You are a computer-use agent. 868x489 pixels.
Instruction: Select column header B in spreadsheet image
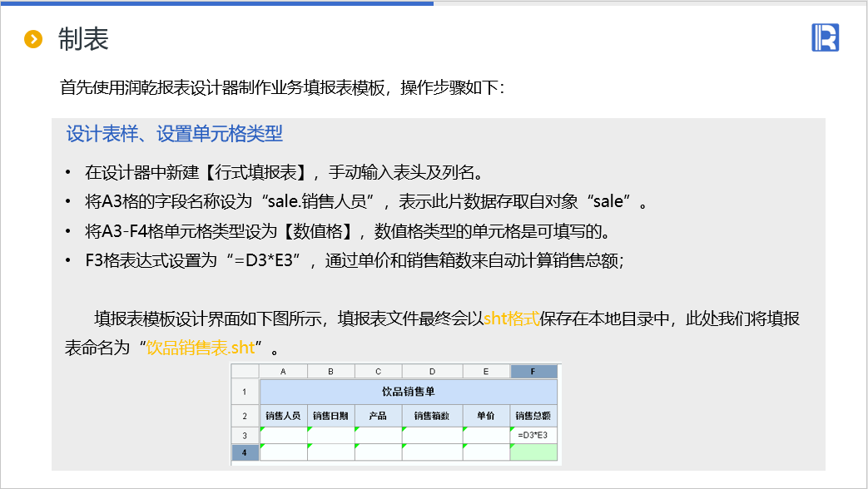330,371
